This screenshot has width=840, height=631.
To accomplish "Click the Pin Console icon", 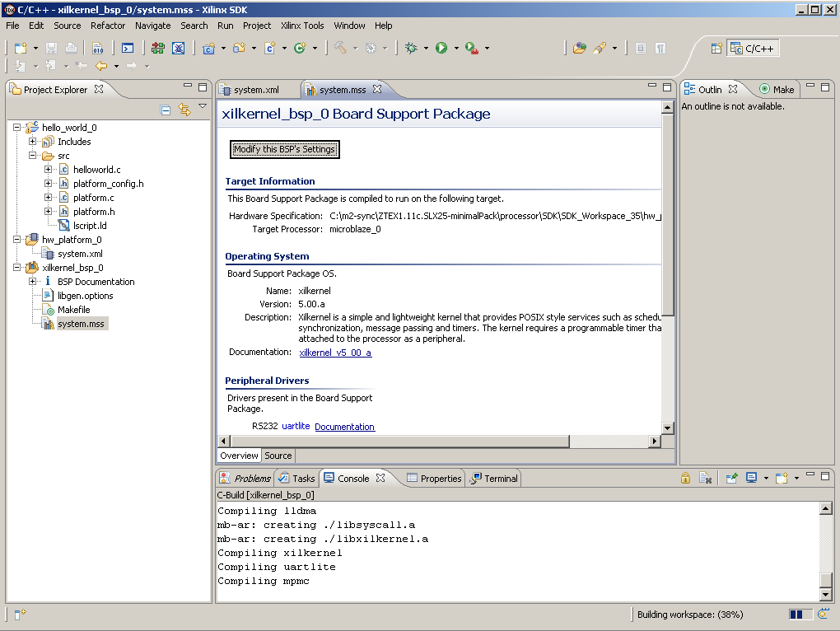I will point(731,479).
